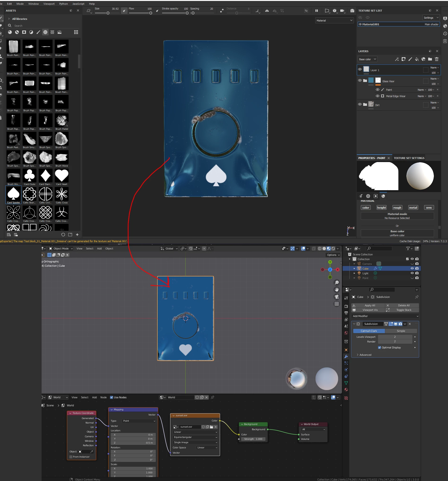Screen dimensions: 448x481
Task: Click the add fill layer bucket icon
Action: coord(417,59)
